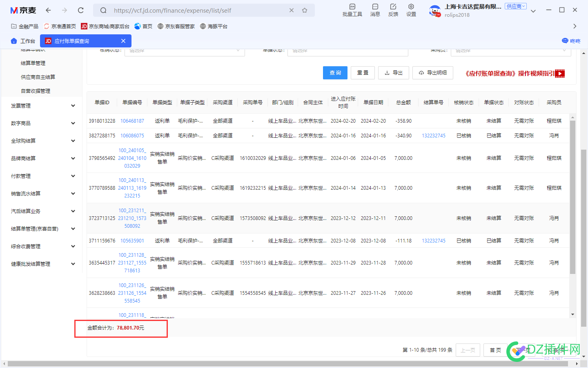Bookmark the page with the star icon
588x368 pixels.
coord(305,10)
